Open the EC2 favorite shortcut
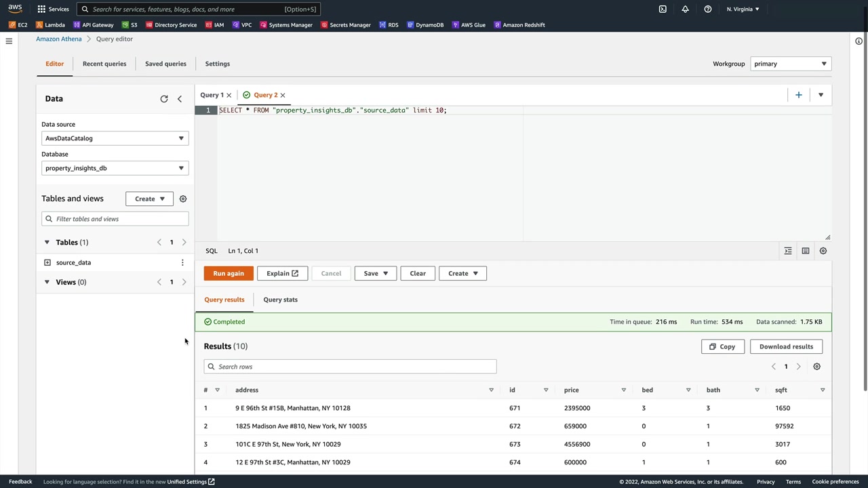Viewport: 868px width, 488px height. coord(18,25)
